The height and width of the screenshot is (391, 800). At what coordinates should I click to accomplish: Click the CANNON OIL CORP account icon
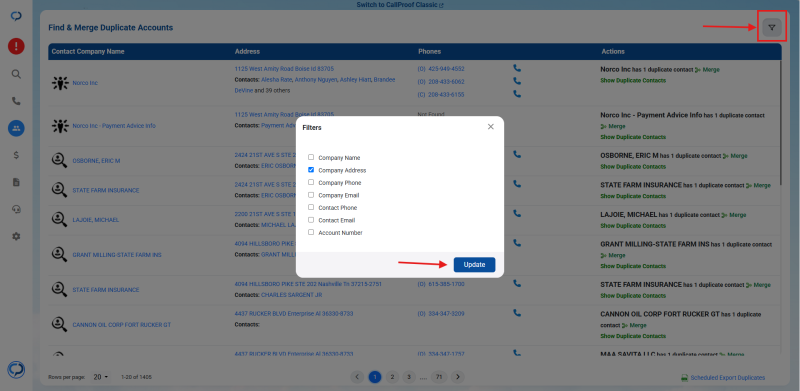point(59,324)
